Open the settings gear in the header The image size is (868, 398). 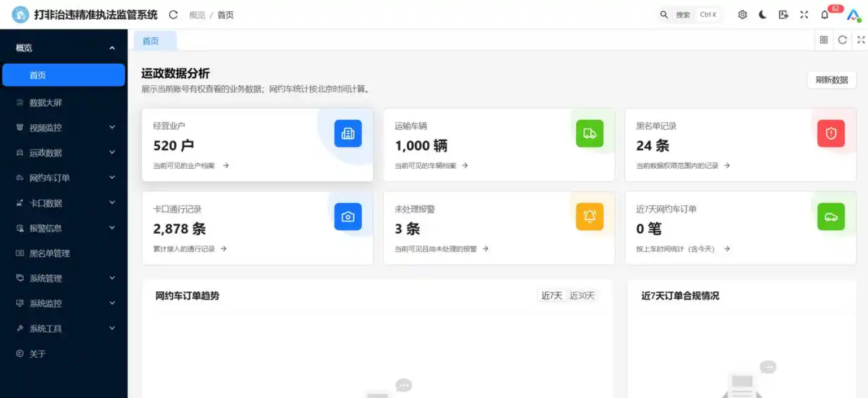pyautogui.click(x=743, y=15)
